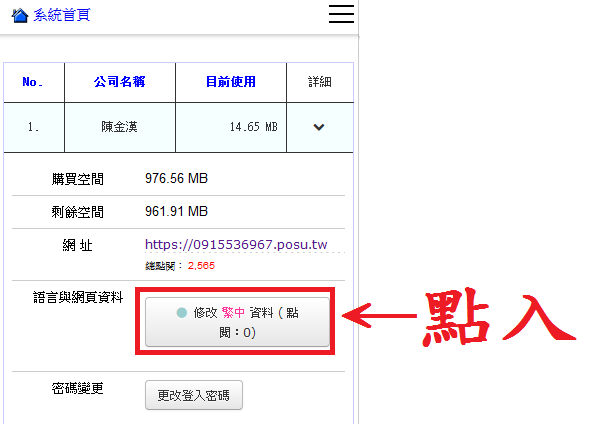Click the 語言與網頁資料 label
The image size is (590, 424).
pos(78,297)
